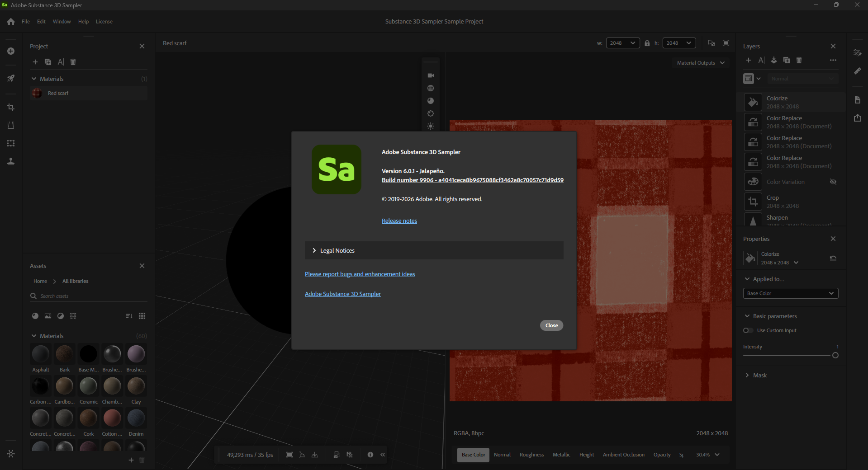
Task: Switch to the Roughness channel tab
Action: click(531, 455)
